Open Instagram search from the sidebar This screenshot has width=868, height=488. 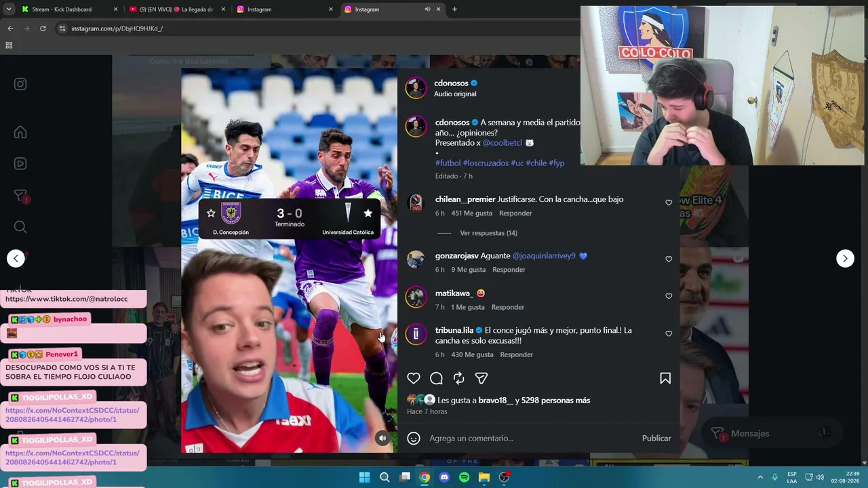(20, 227)
